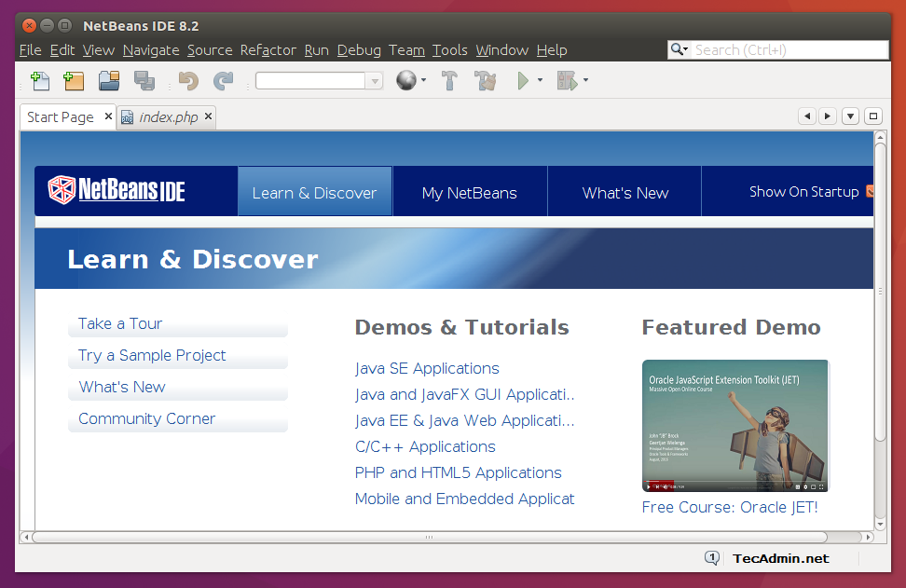Select the My NetBeans tab

click(x=470, y=192)
